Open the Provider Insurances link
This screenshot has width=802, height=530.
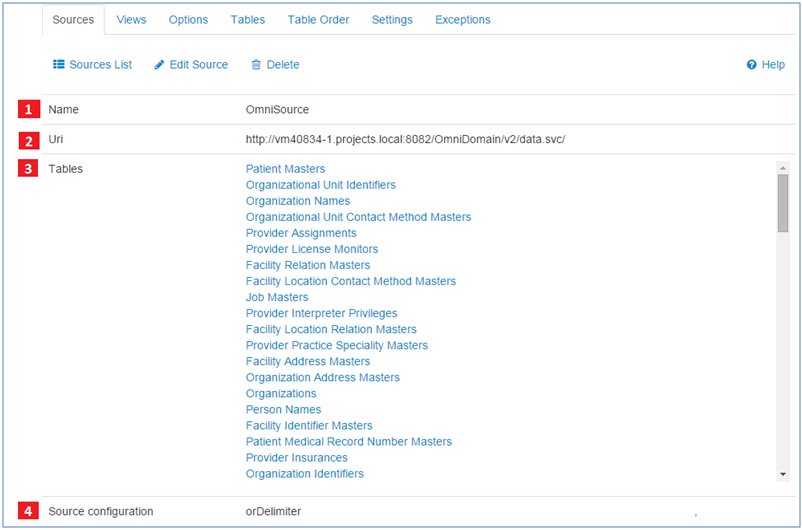pyautogui.click(x=296, y=457)
